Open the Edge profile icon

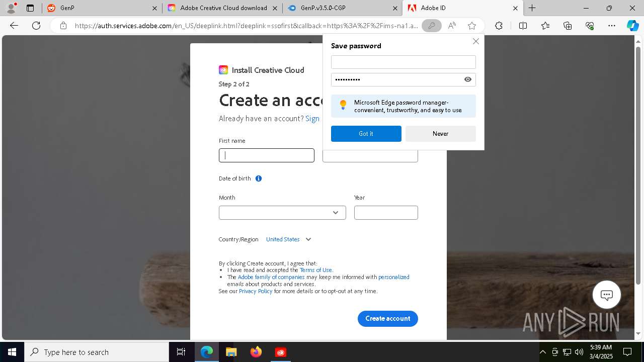tap(11, 8)
